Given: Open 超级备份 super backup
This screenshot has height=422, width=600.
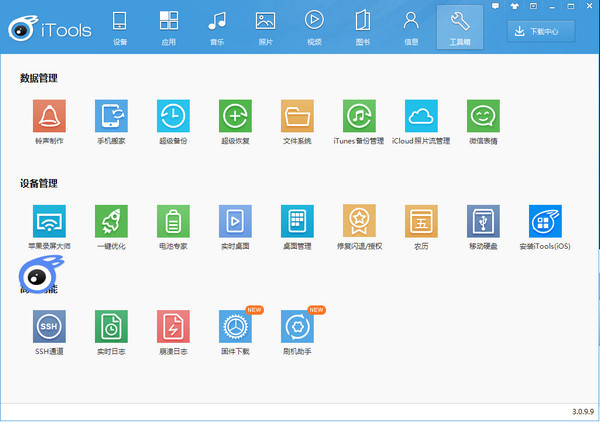Looking at the screenshot, I should point(173,116).
